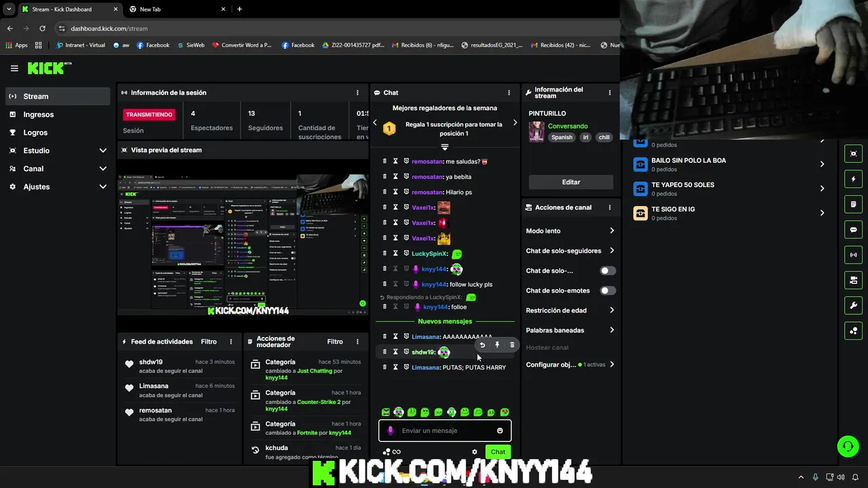Screen dimensions: 868x488
Task: Go to Stream in sidebar
Action: pyautogui.click(x=58, y=96)
